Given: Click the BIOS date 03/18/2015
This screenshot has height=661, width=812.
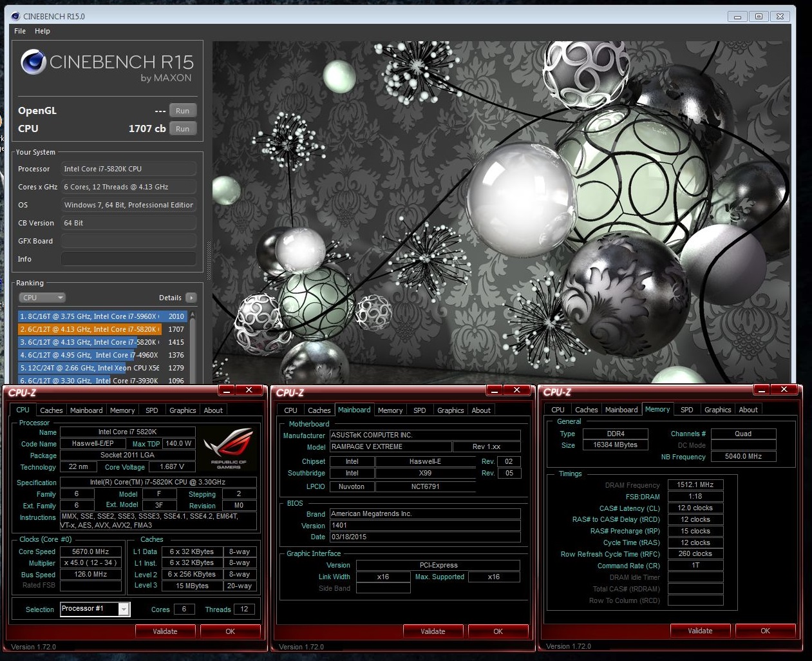Looking at the screenshot, I should point(425,537).
